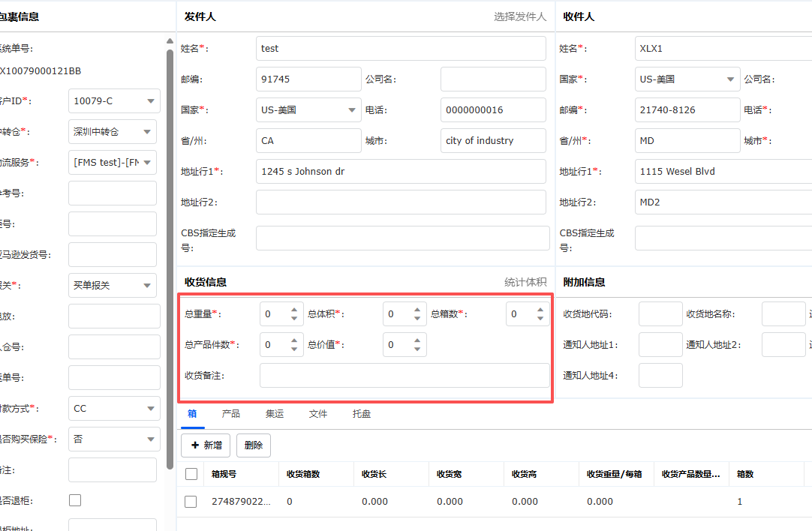Screen dimensions: 812x531
Task: Click the 选择发件人 link
Action: pos(519,16)
